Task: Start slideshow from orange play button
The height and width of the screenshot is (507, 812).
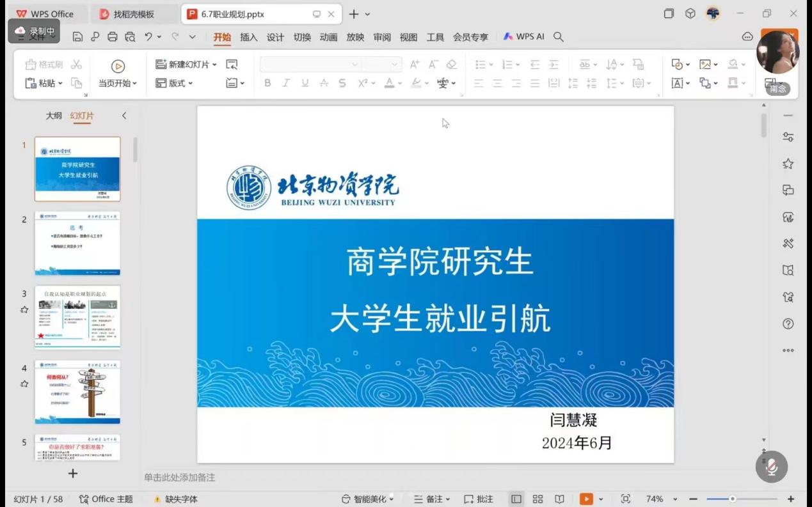Action: coord(586,499)
